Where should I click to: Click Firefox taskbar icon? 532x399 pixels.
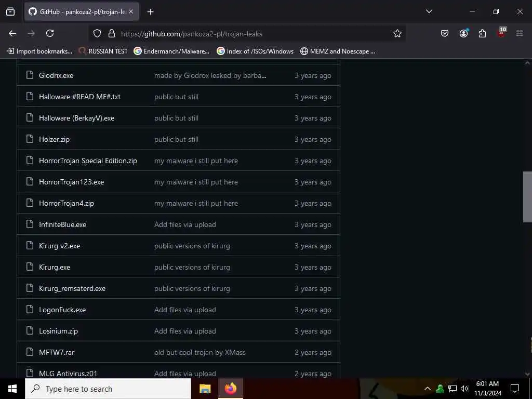[230, 389]
